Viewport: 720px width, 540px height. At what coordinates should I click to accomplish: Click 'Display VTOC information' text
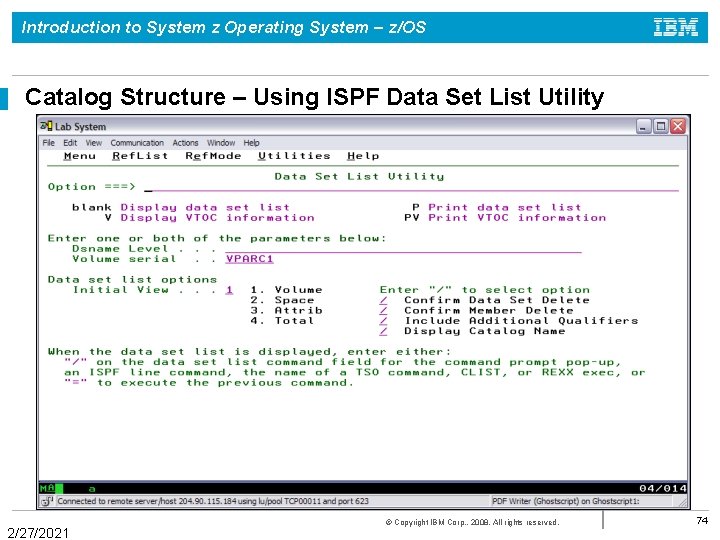tap(217, 218)
